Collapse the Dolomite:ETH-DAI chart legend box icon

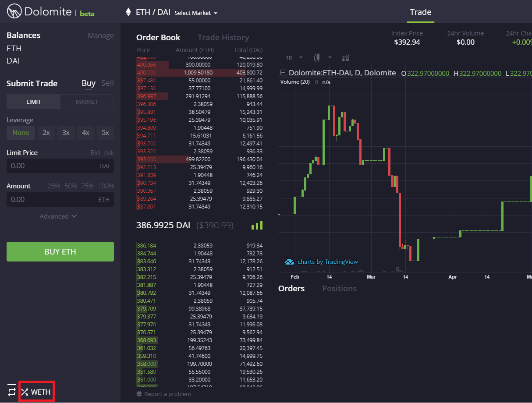tap(283, 73)
